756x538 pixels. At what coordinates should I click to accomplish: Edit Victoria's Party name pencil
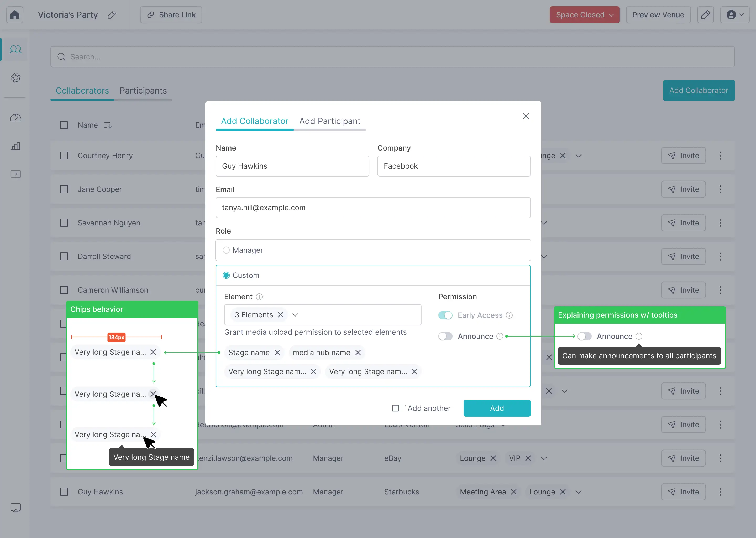tap(112, 14)
